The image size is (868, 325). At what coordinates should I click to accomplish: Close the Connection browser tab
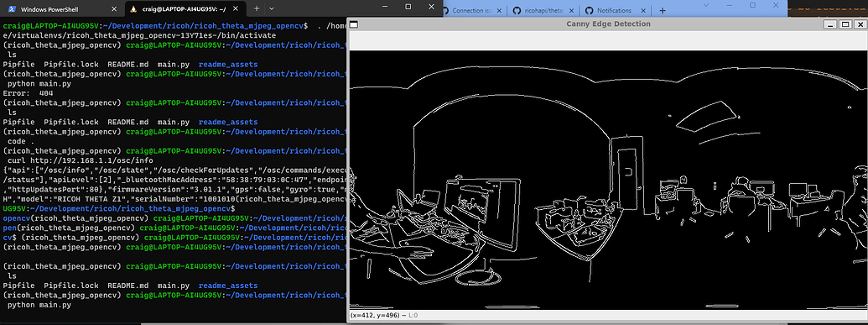pos(499,11)
